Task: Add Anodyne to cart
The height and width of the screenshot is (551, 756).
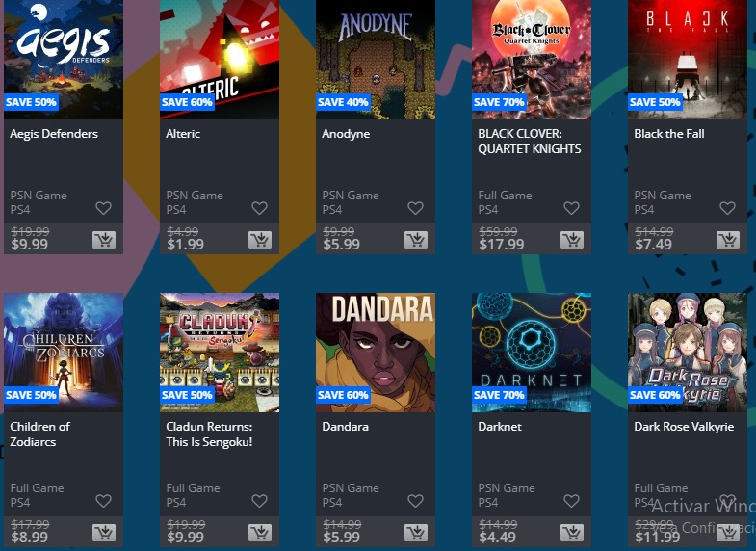Action: [416, 240]
